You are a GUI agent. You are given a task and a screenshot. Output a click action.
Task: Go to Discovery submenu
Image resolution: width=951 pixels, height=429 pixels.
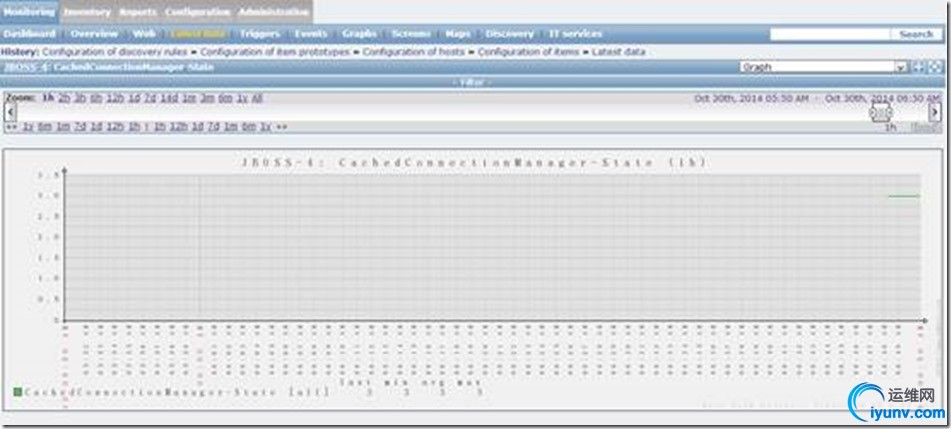click(509, 34)
